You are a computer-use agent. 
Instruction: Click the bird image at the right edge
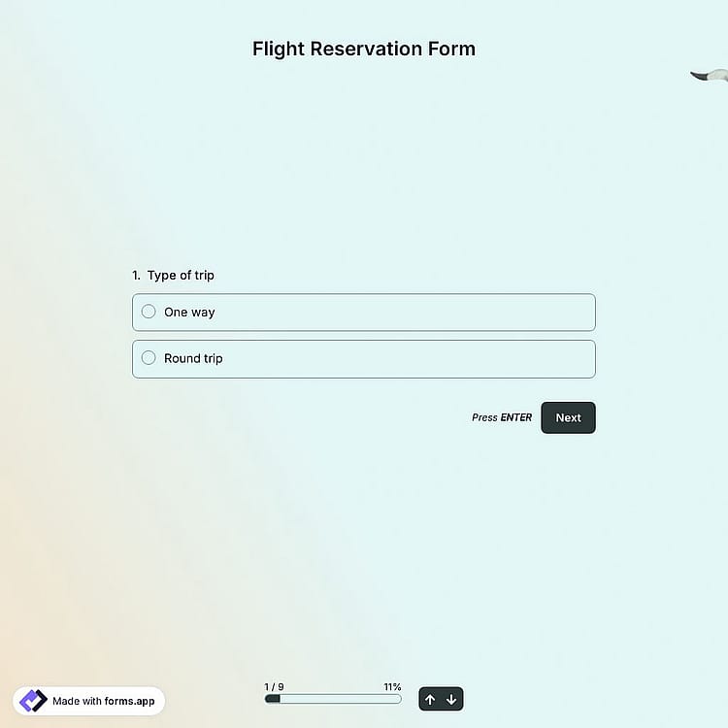(709, 76)
